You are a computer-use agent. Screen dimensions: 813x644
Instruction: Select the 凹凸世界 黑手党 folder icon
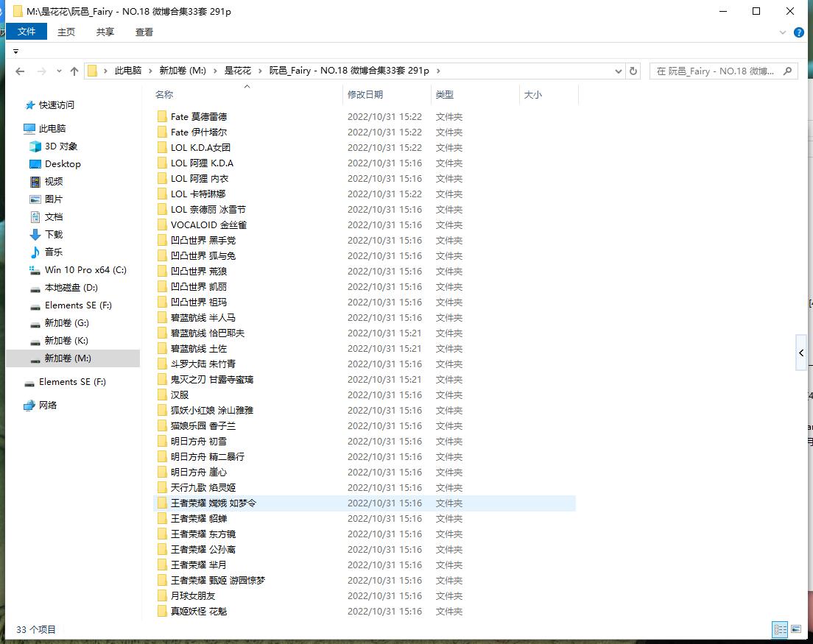(x=162, y=241)
